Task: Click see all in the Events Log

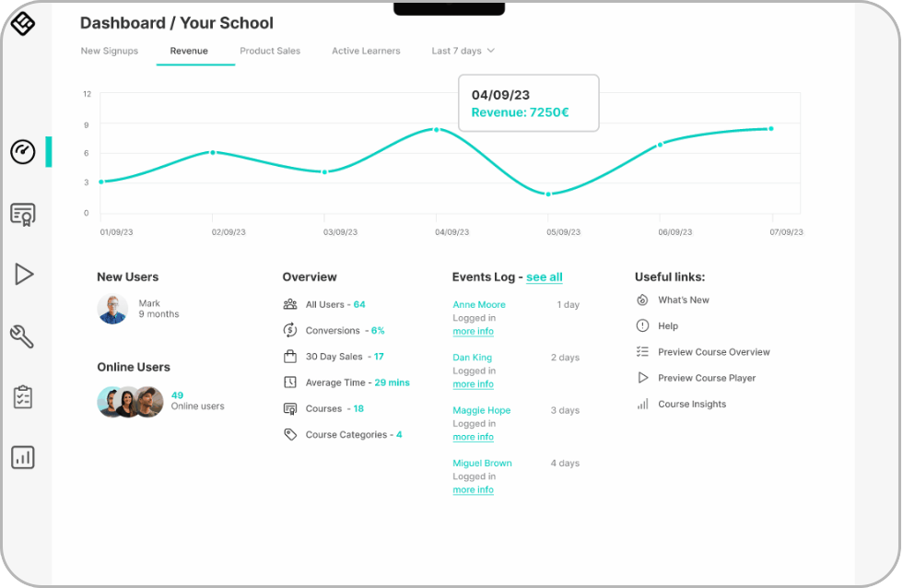Action: click(x=544, y=276)
